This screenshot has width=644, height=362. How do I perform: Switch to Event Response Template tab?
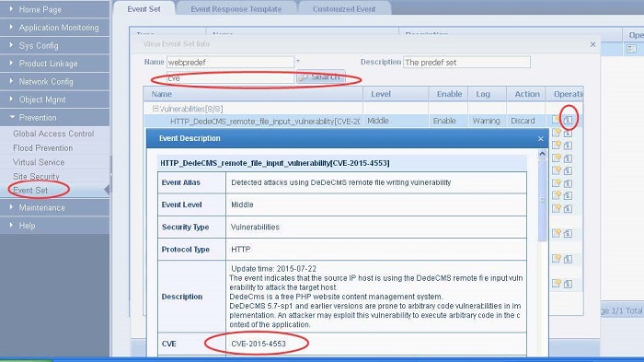236,9
